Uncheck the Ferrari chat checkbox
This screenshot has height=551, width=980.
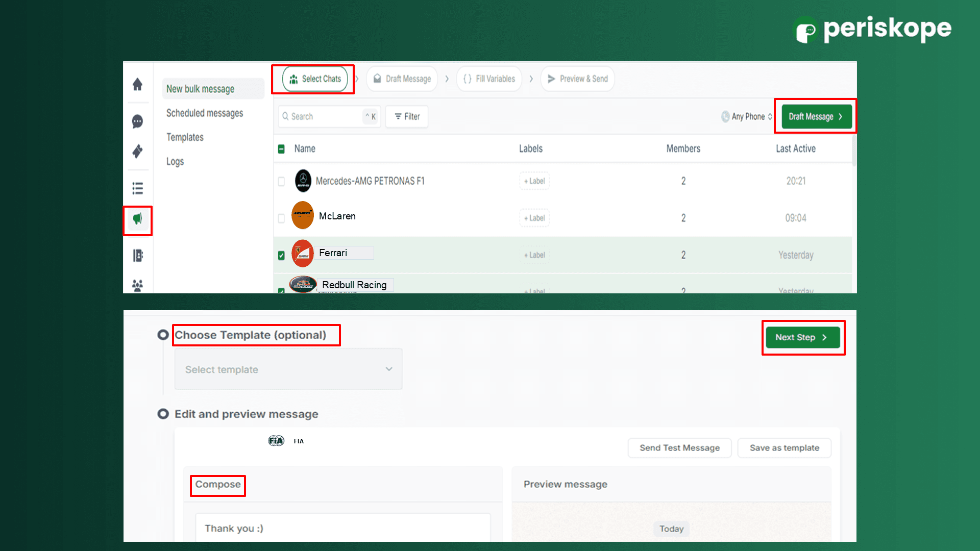(x=281, y=255)
